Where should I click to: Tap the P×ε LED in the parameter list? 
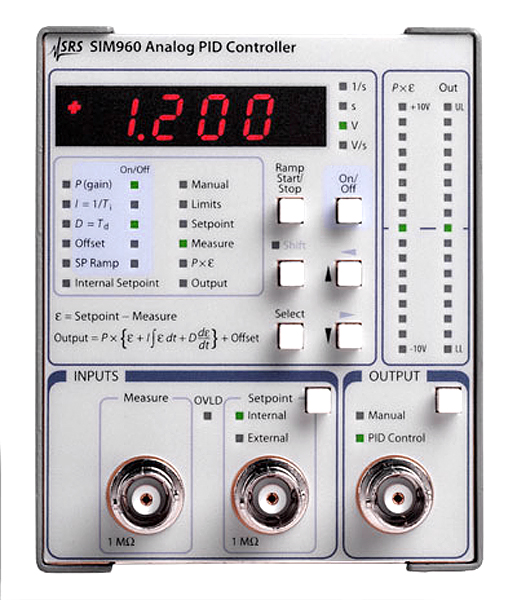click(x=183, y=263)
